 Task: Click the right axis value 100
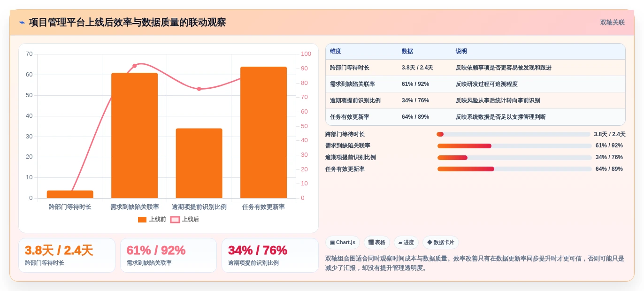[x=306, y=54]
